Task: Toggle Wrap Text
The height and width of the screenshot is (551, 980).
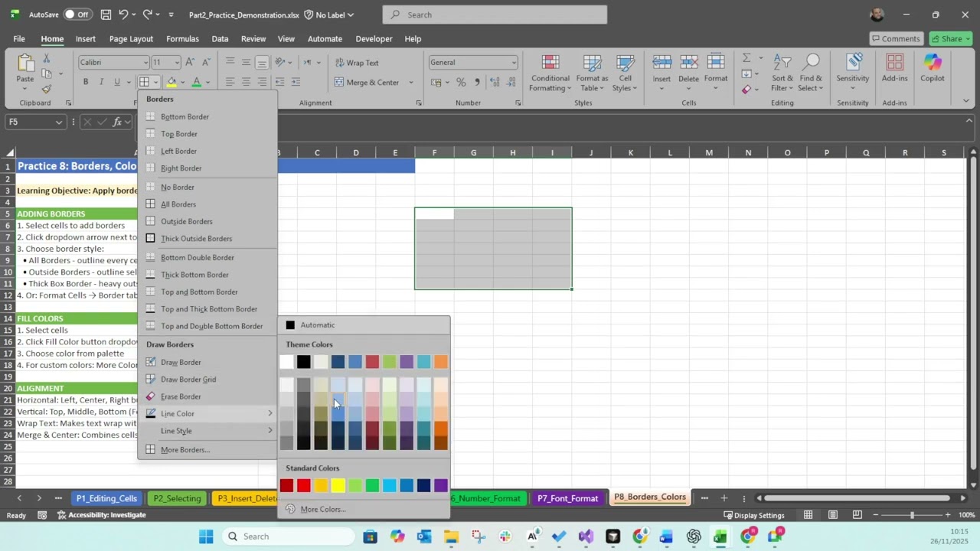Action: coord(356,63)
